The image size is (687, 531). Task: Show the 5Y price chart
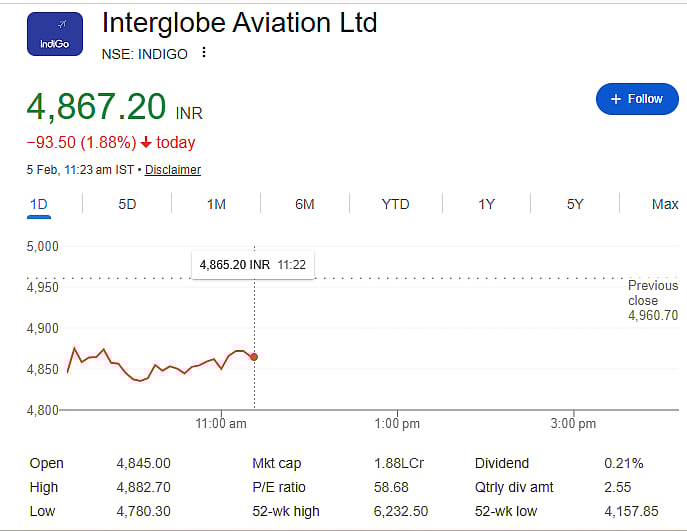point(575,204)
